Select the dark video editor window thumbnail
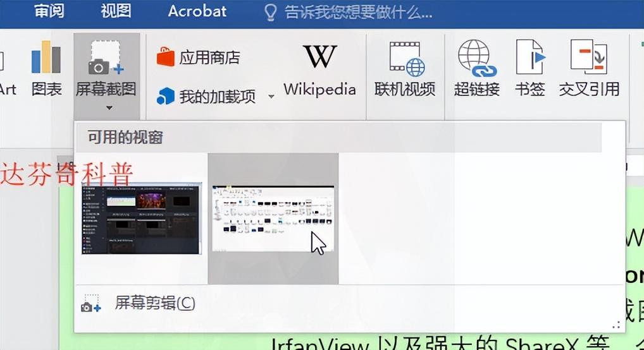 (x=141, y=219)
